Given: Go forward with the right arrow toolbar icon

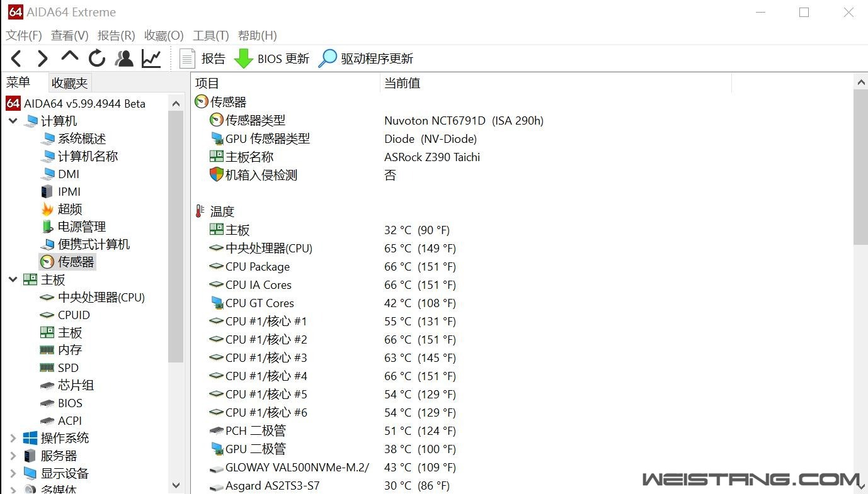Looking at the screenshot, I should (x=43, y=59).
